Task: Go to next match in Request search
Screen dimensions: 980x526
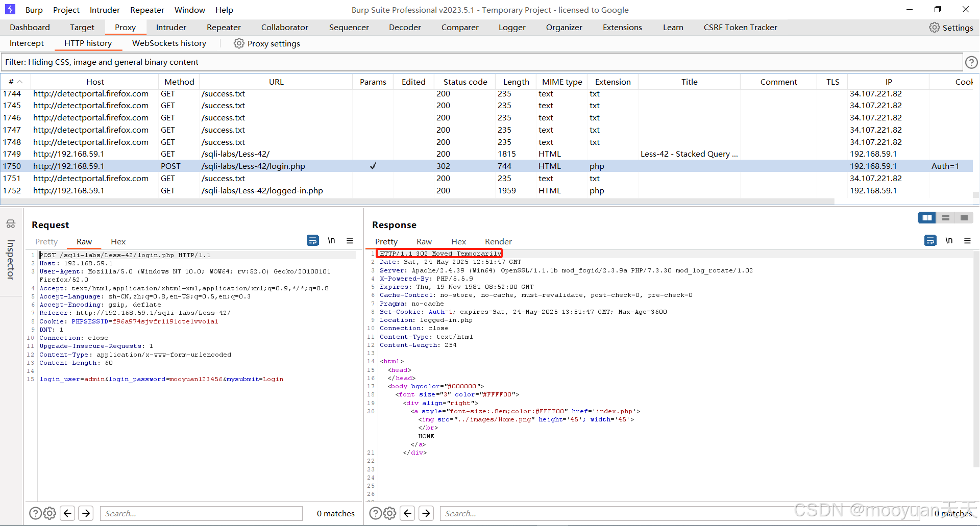Action: click(86, 513)
